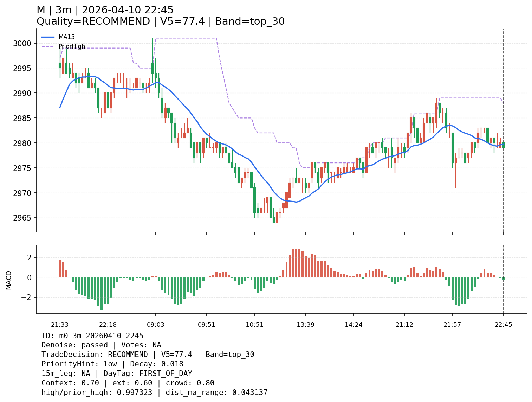This screenshot has height=402, width=532.
Task: Select the 21:33 time axis label
Action: [60, 325]
